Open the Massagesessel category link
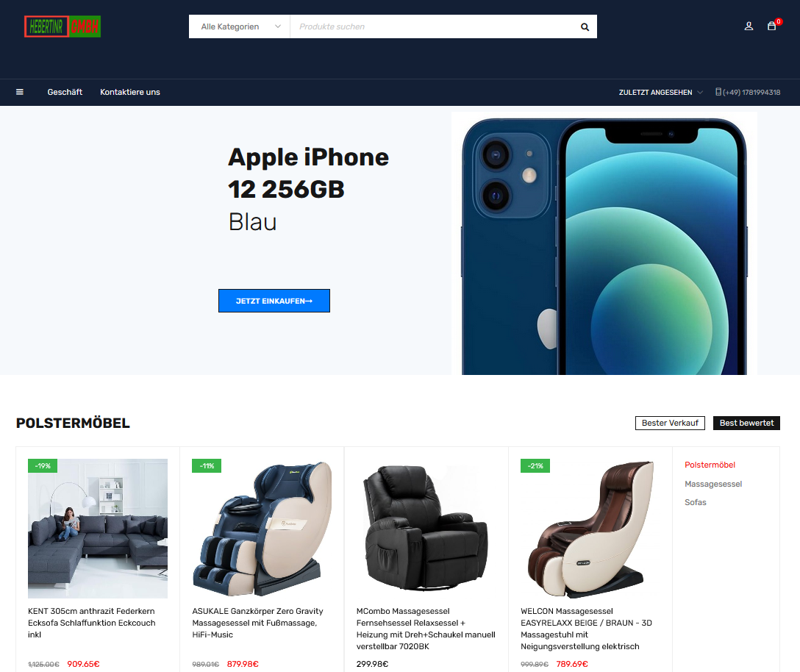The image size is (800, 672). click(712, 484)
